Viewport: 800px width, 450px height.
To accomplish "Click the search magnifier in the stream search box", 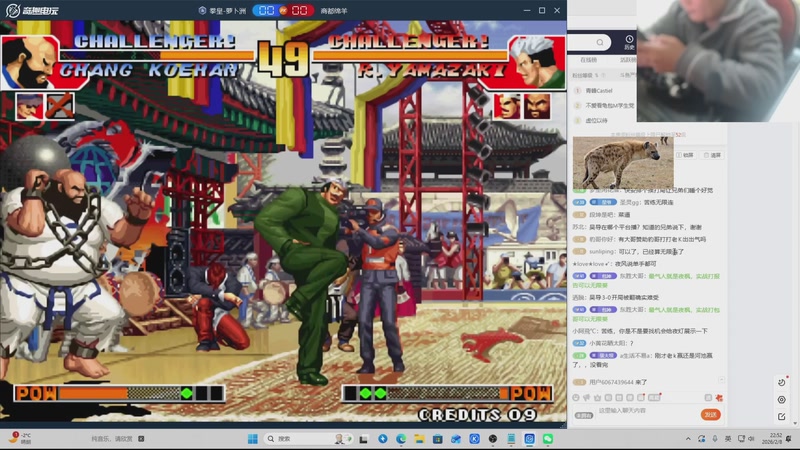I will pos(600,42).
